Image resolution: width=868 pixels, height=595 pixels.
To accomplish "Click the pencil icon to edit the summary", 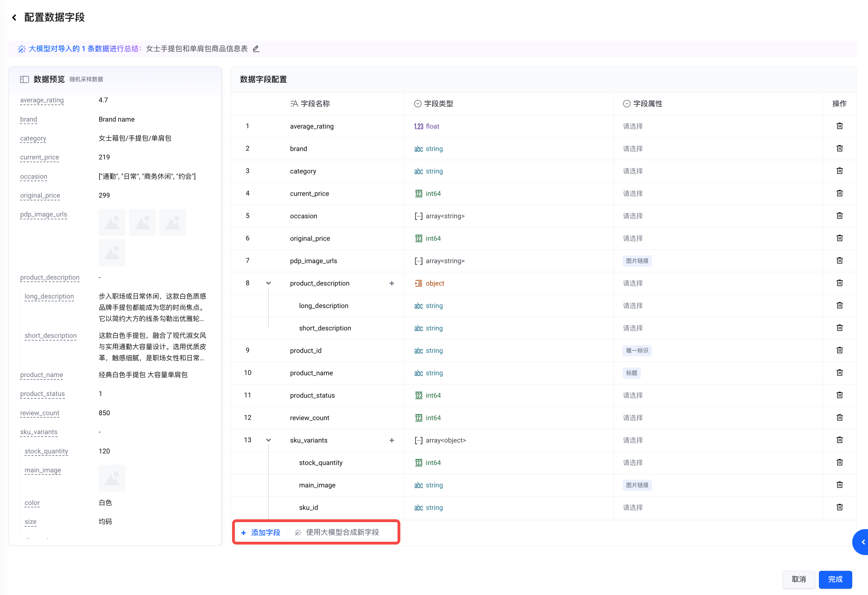I will pos(256,49).
